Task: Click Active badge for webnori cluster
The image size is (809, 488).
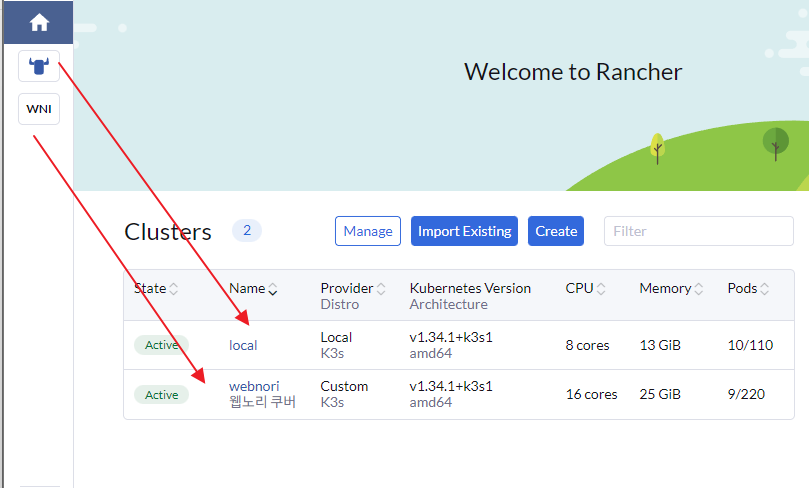Action: [161, 395]
